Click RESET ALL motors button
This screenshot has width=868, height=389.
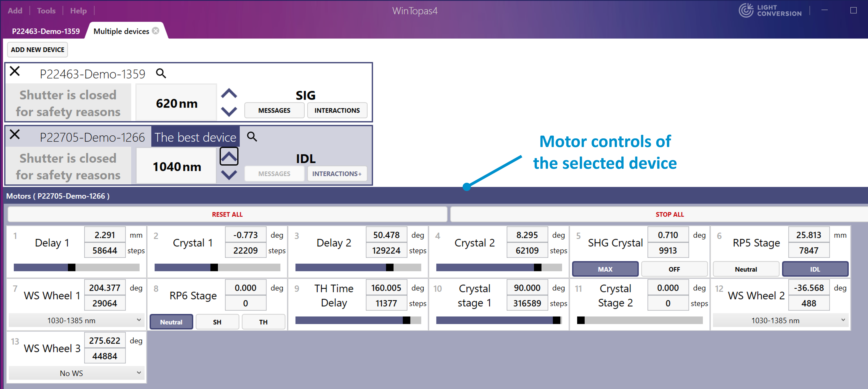pyautogui.click(x=227, y=214)
